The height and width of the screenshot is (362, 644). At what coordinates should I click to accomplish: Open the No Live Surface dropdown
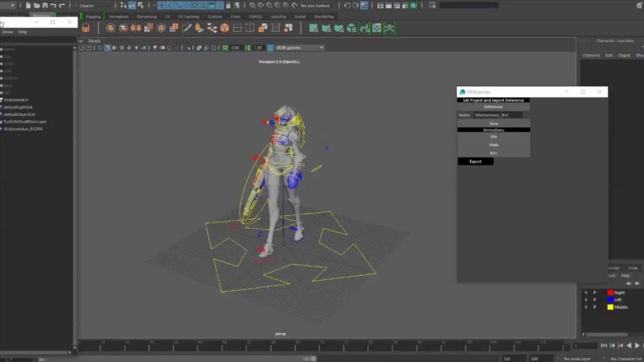(x=314, y=6)
